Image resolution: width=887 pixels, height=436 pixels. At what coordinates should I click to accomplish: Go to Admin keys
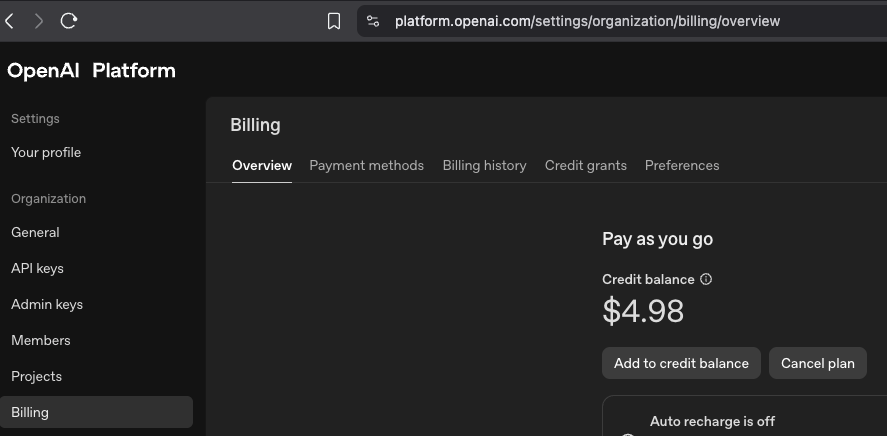(x=47, y=304)
